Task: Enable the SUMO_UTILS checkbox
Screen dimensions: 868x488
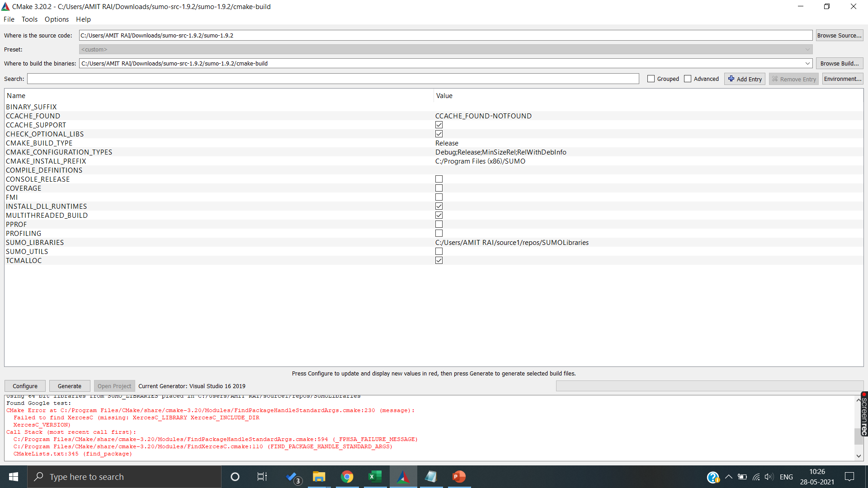Action: point(439,252)
